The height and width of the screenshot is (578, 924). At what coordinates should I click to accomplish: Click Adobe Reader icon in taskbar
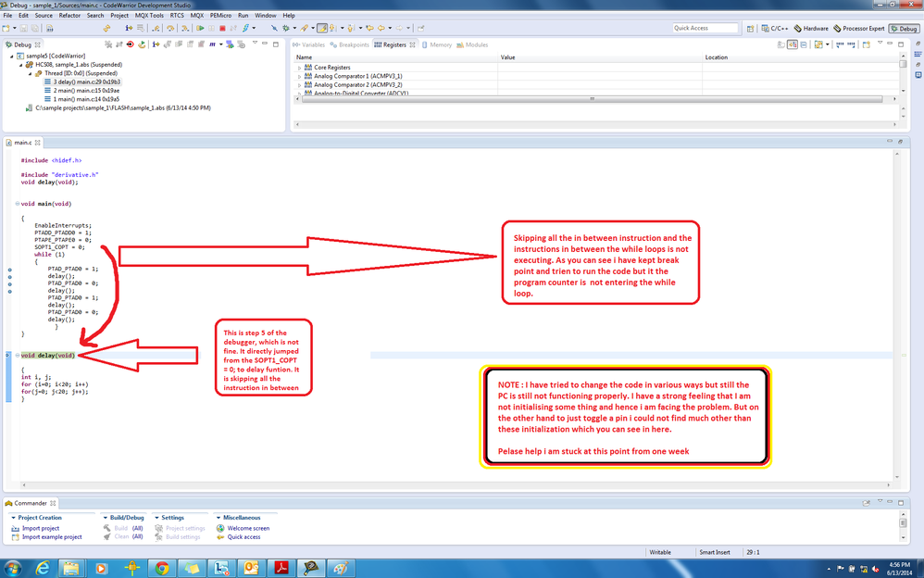pyautogui.click(x=281, y=568)
